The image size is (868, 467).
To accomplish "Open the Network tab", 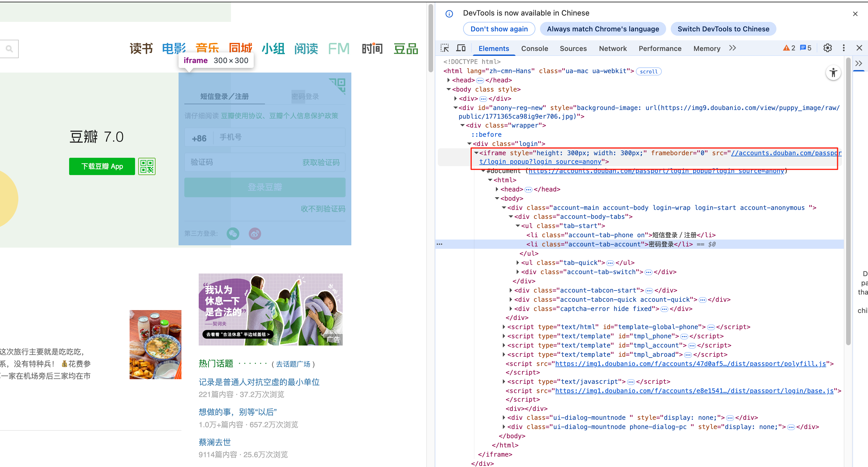I will click(x=613, y=49).
